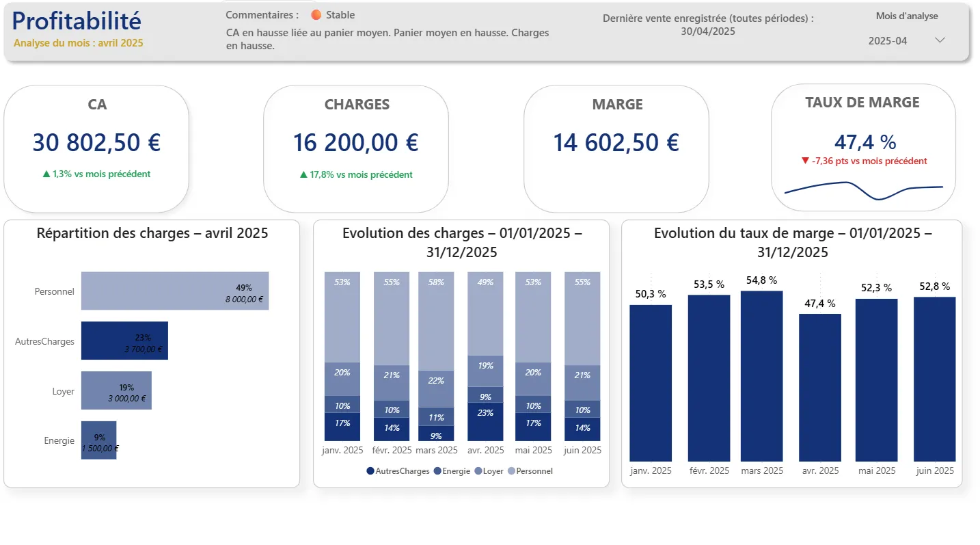Click the Dernière vente enregistrée date link
Image resolution: width=980 pixels, height=545 pixels.
707,31
